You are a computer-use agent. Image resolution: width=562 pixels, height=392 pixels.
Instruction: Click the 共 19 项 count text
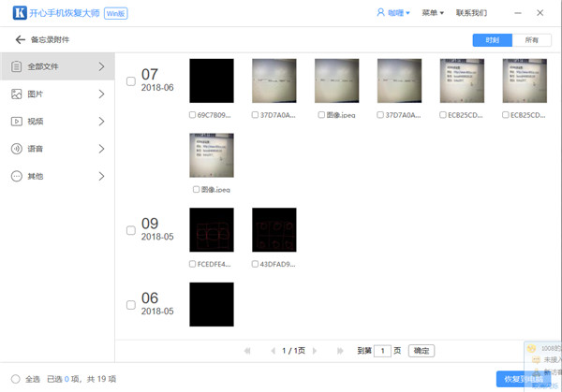pos(101,379)
